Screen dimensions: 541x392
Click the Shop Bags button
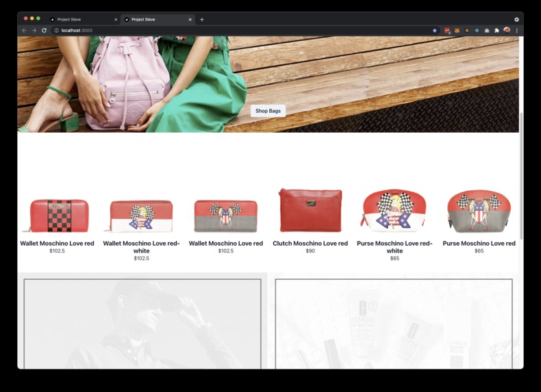click(x=268, y=111)
